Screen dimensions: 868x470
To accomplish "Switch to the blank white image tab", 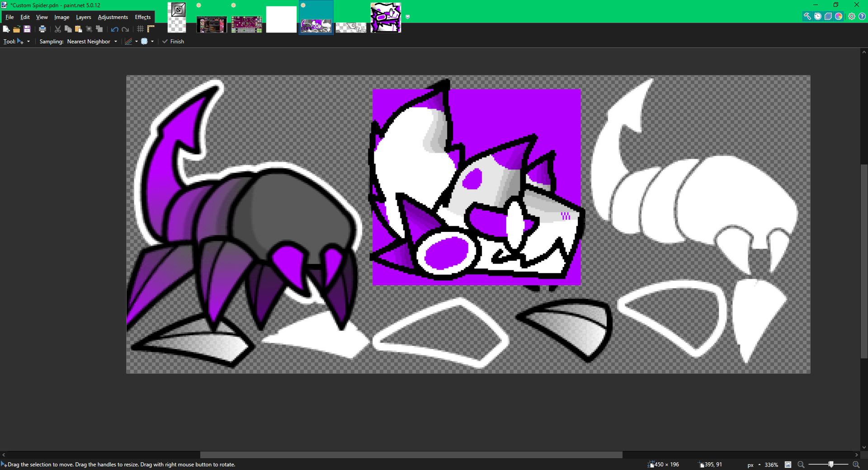I will [x=281, y=18].
